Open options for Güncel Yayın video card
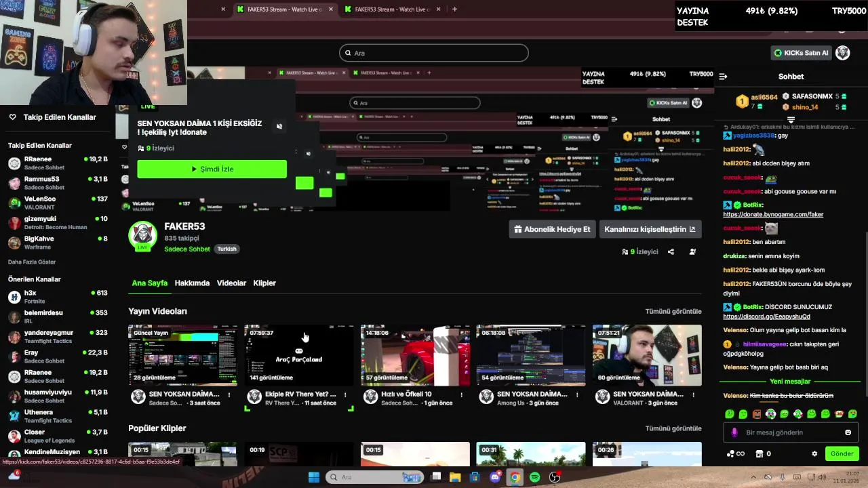The image size is (868, 488). coord(229,394)
